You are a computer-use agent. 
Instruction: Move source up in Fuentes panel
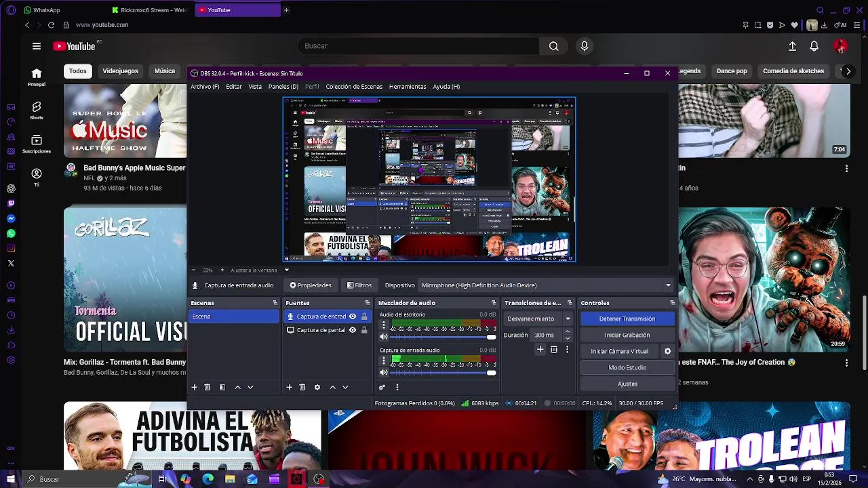click(x=332, y=387)
